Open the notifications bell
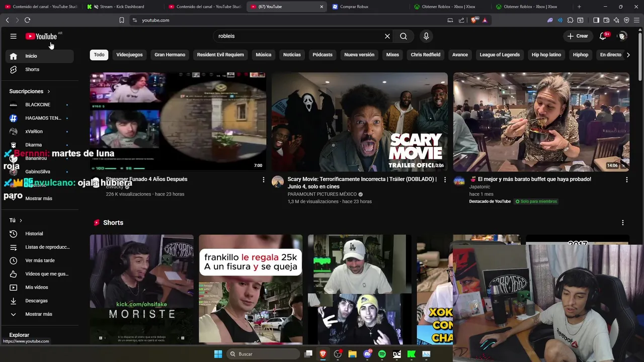 pos(603,36)
